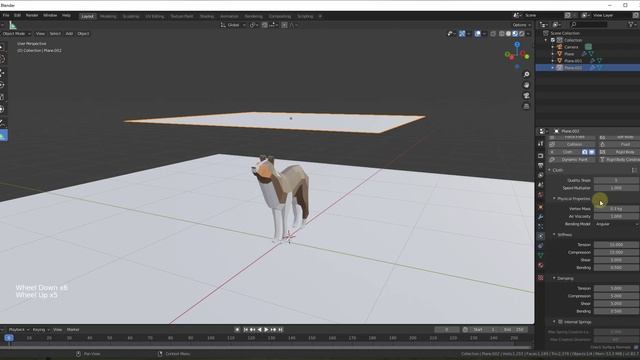Switch to material preview shading

pyautogui.click(x=515, y=34)
